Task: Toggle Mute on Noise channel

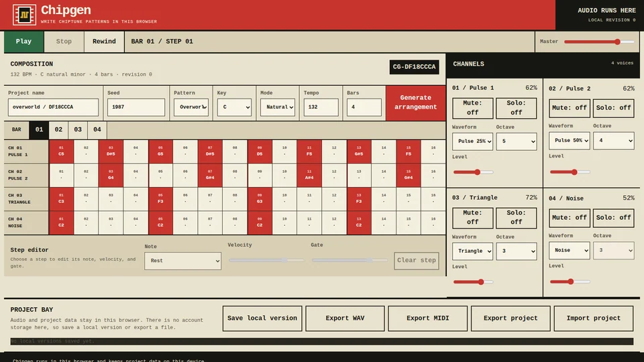Action: [x=570, y=217]
